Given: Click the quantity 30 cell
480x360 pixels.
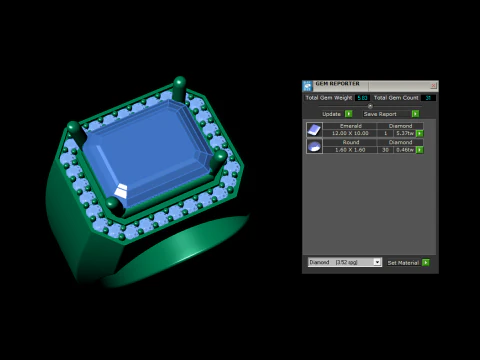Looking at the screenshot, I should (x=385, y=150).
